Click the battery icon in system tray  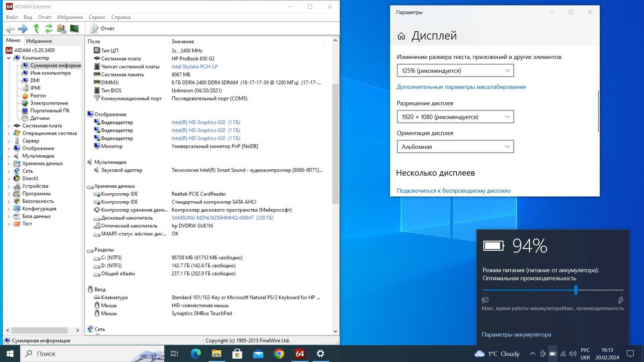point(553,354)
